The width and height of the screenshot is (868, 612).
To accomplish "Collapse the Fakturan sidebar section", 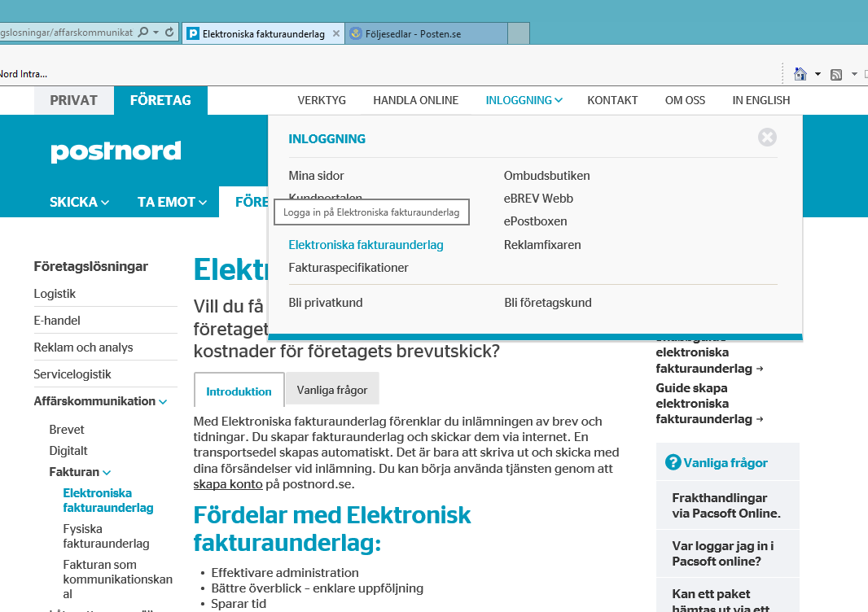I will 81,472.
